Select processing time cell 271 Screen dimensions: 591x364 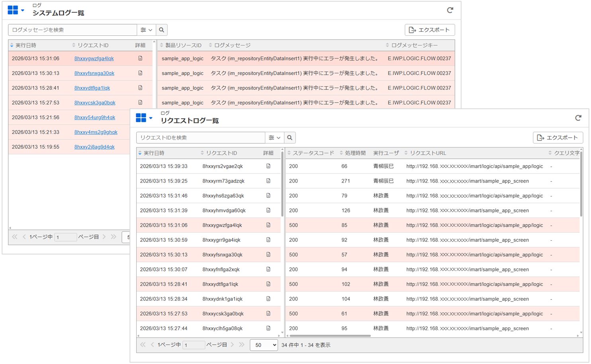[346, 181]
